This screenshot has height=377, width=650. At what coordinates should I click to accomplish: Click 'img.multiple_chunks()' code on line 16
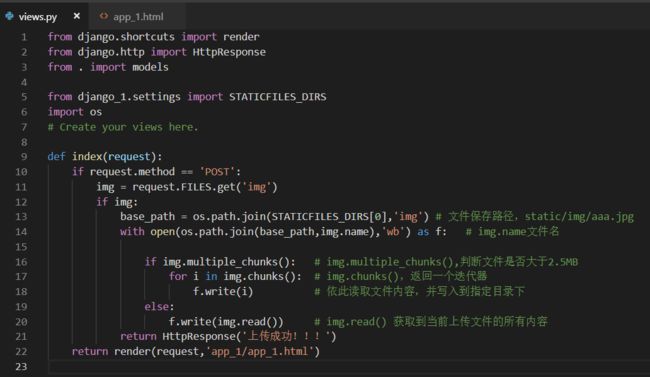pos(226,262)
